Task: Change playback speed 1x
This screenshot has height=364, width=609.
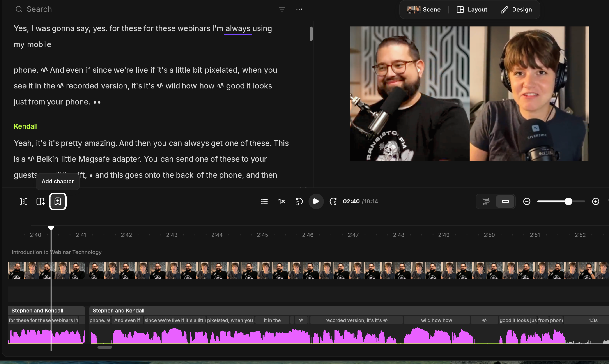Action: [281, 201]
